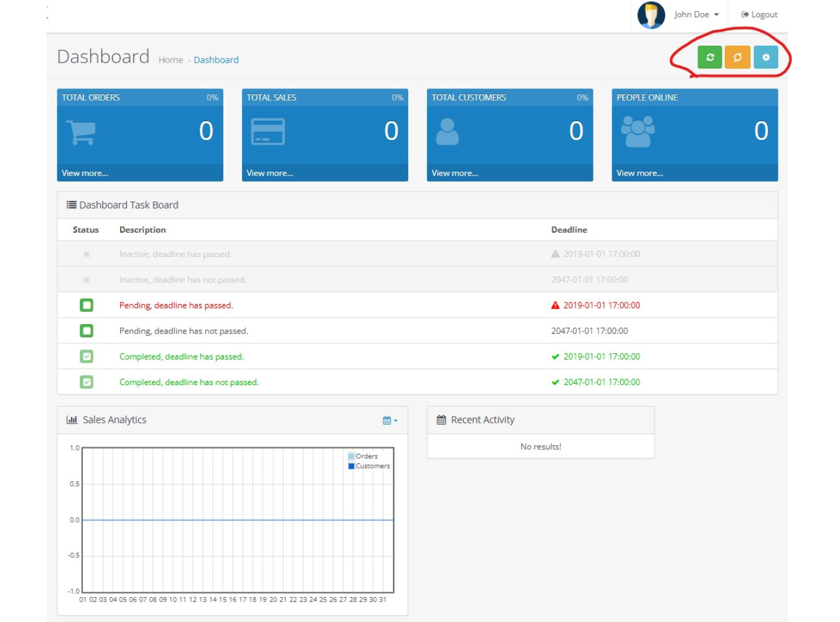Viewport: 840px width, 622px height.
Task: Click the green developer cache refresh icon
Action: coord(710,57)
